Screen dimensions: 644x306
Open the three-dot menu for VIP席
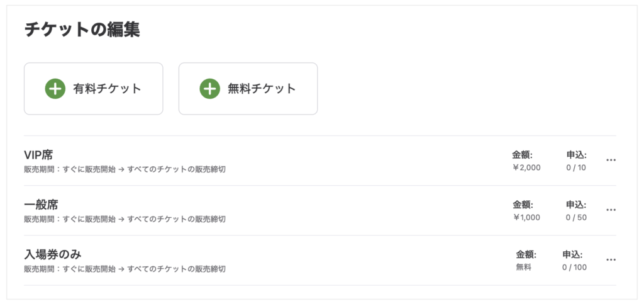click(611, 160)
